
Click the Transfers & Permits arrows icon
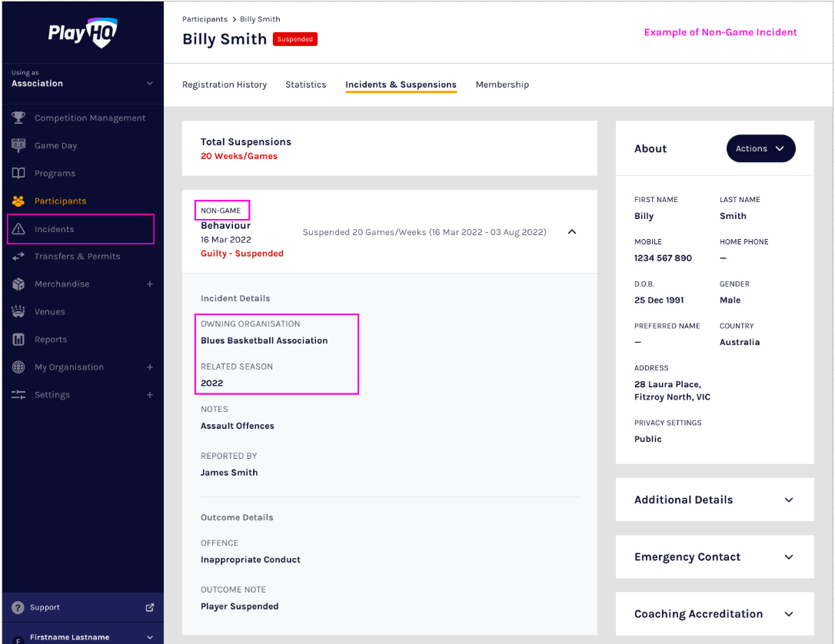click(17, 256)
